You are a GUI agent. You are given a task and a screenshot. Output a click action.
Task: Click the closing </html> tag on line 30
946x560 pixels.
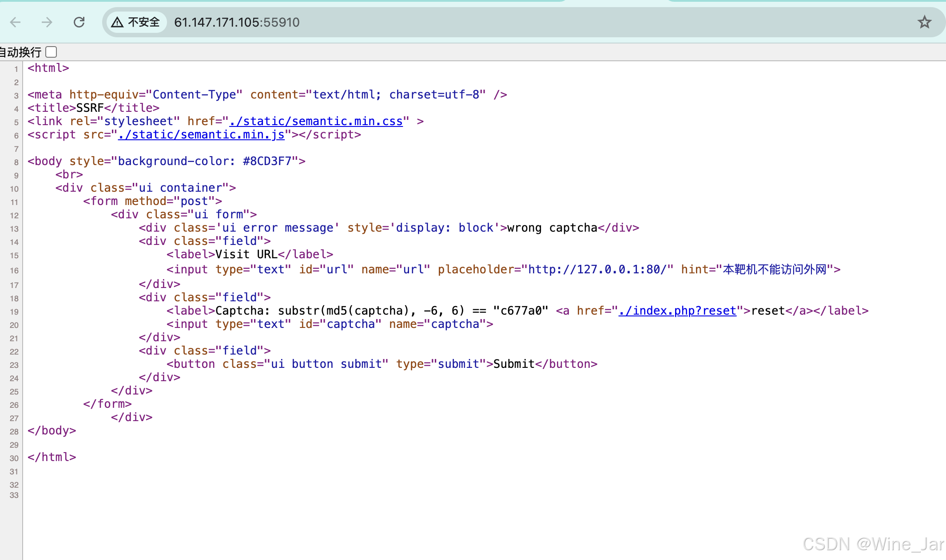tap(52, 457)
